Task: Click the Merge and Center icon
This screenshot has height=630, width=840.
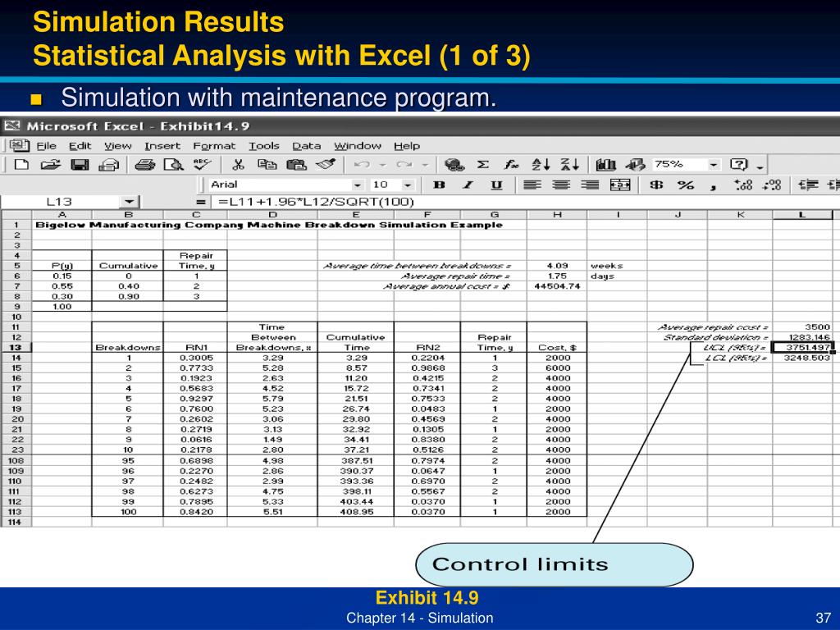Action: click(x=620, y=185)
